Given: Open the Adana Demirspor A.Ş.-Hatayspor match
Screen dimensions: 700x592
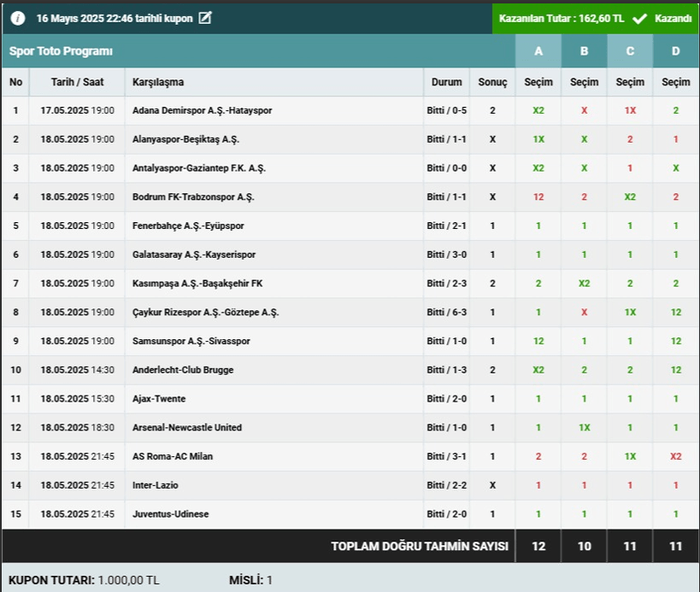Looking at the screenshot, I should (203, 111).
